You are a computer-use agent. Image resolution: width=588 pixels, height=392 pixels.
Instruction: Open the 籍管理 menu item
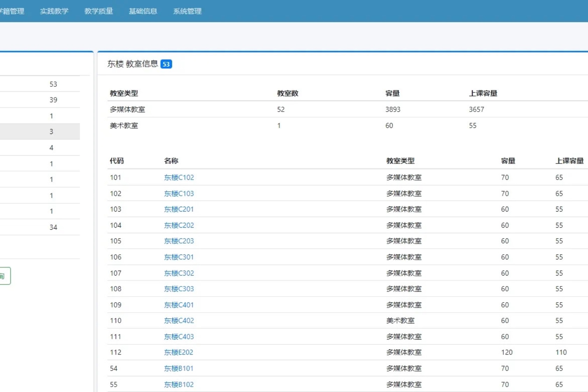[x=12, y=11]
